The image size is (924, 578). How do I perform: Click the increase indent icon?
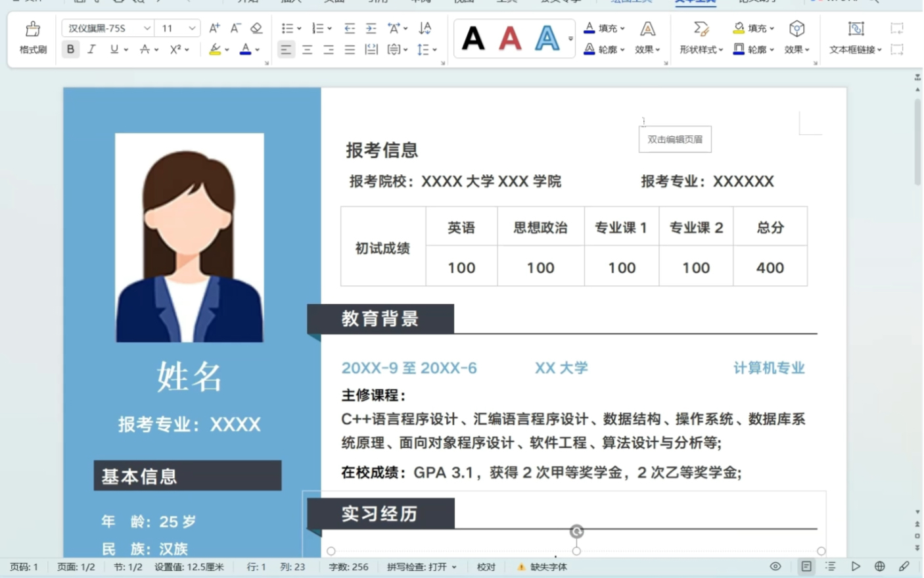pyautogui.click(x=371, y=28)
